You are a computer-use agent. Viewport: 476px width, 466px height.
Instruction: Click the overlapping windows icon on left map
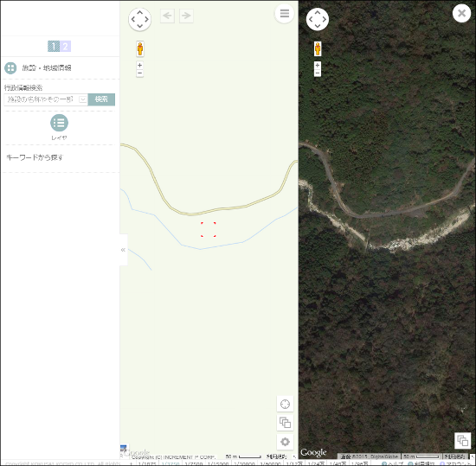coord(285,423)
